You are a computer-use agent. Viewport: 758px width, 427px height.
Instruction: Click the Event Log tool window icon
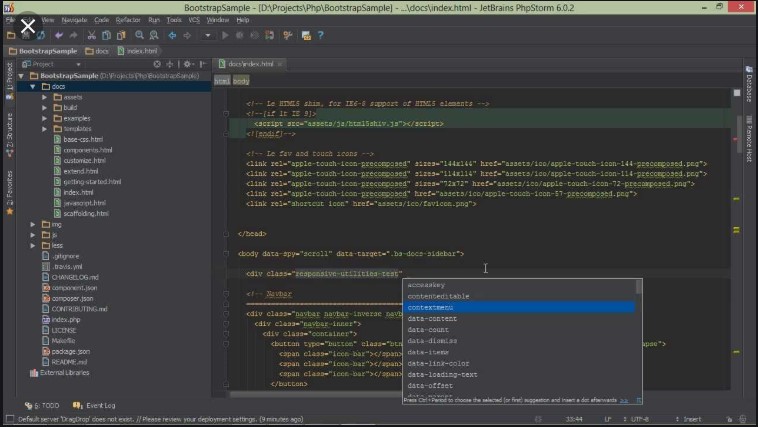click(x=77, y=405)
